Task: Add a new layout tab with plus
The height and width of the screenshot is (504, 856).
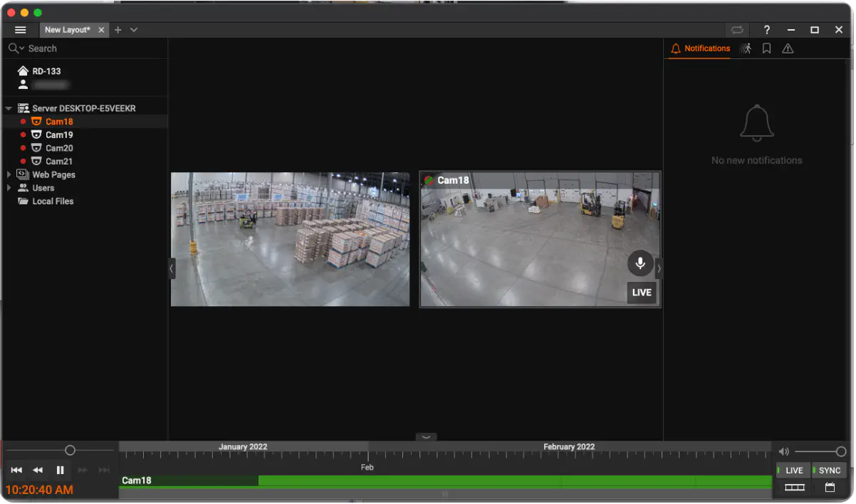Action: point(118,30)
